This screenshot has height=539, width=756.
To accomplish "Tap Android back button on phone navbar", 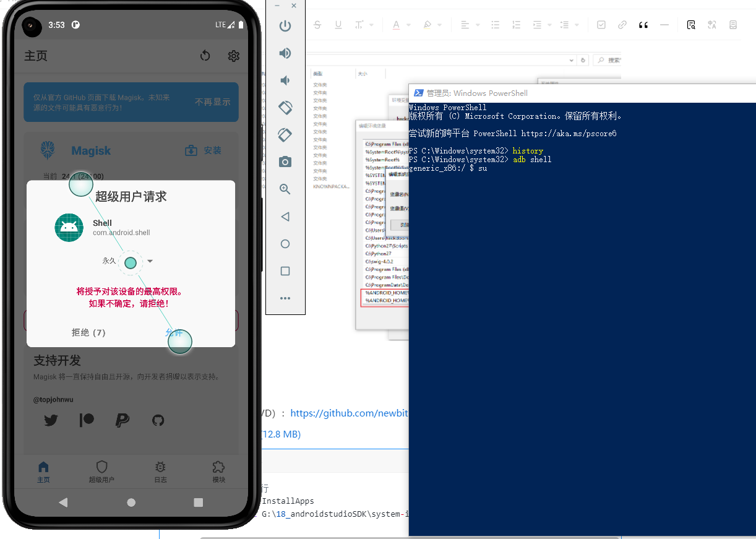I will tap(63, 502).
